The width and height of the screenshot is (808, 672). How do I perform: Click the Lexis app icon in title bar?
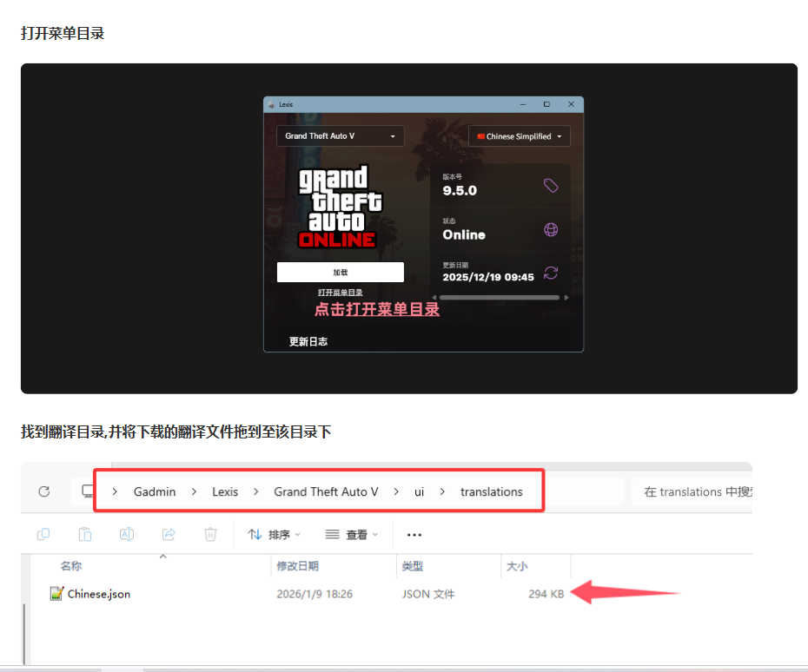(x=272, y=104)
